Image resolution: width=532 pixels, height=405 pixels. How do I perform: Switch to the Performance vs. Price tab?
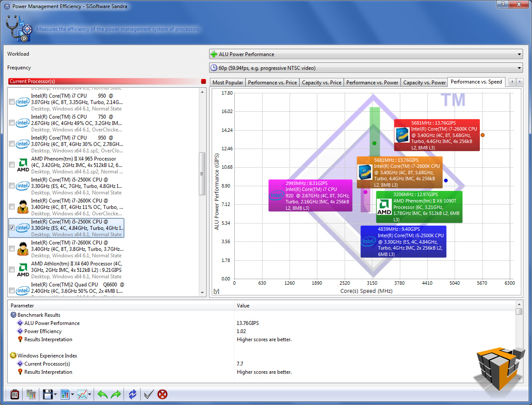(272, 83)
